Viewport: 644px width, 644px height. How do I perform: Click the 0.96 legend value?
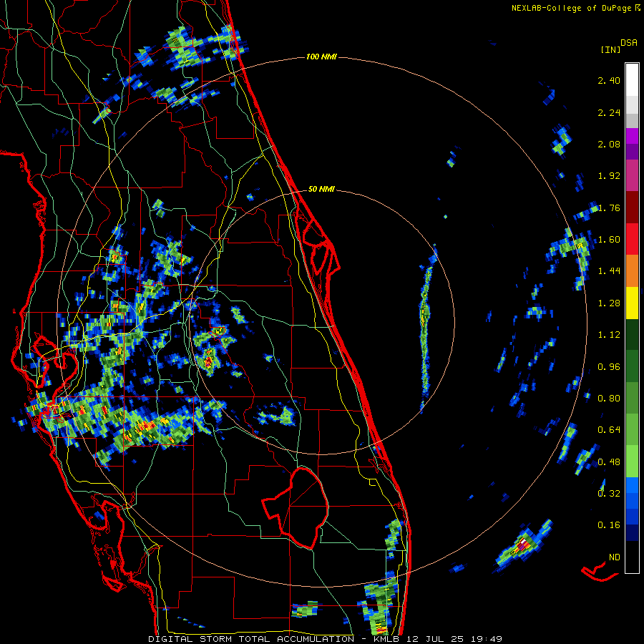[x=609, y=367]
